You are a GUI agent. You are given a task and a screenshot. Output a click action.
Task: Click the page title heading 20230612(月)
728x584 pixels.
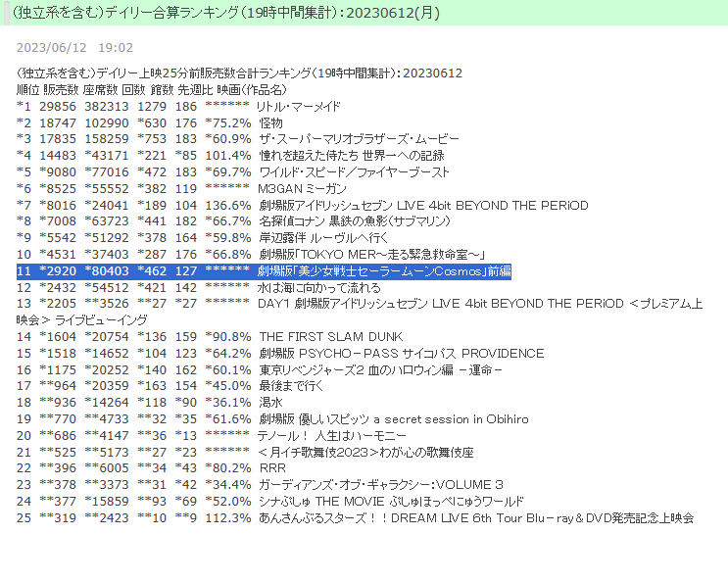click(x=226, y=13)
